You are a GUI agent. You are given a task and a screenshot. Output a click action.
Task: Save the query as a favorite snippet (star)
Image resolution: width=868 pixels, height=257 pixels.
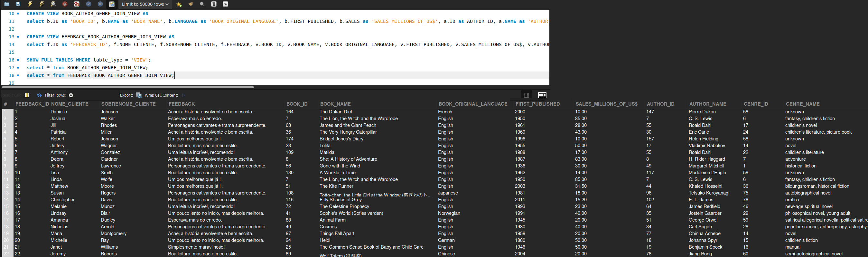pos(179,4)
